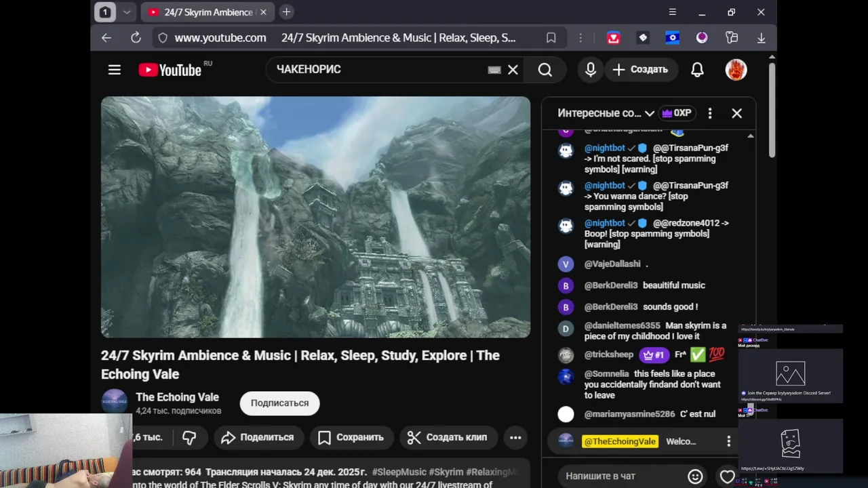Open the blue gear extension
868x488 pixels.
(x=672, y=38)
